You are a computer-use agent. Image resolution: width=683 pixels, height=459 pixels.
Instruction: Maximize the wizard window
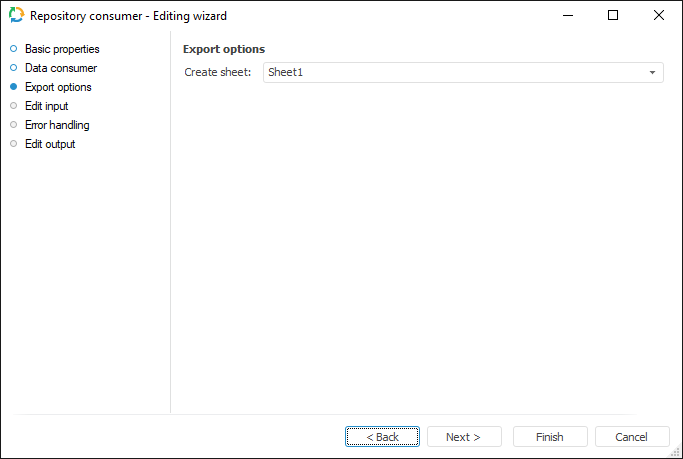click(x=613, y=16)
